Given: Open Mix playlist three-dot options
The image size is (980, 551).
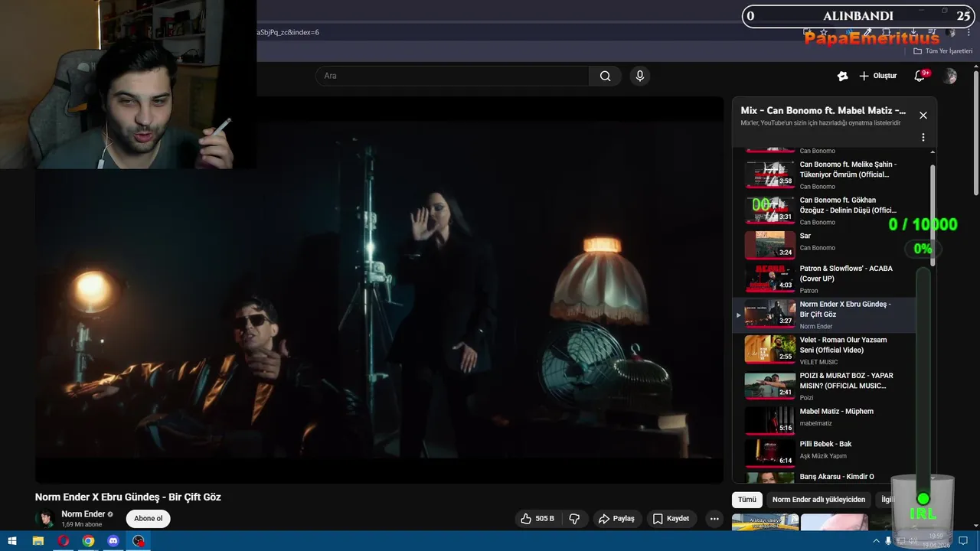Looking at the screenshot, I should click(923, 138).
